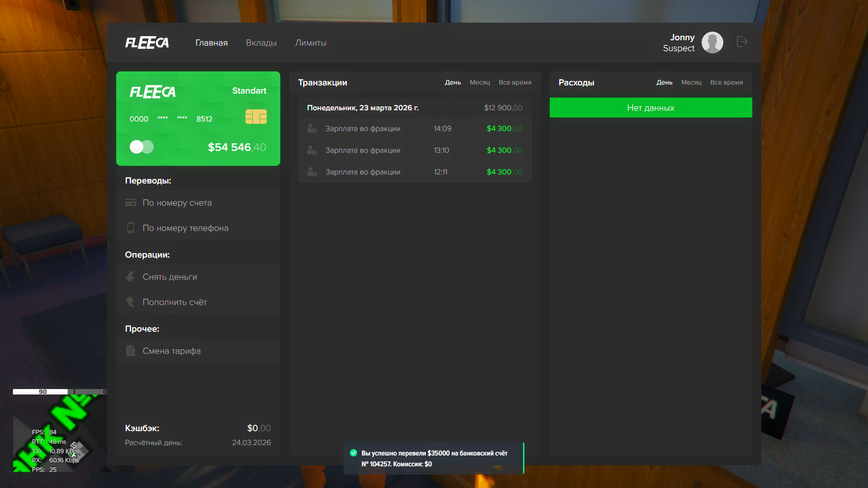Open the Вклады tab
The image size is (868, 488).
coord(261,43)
